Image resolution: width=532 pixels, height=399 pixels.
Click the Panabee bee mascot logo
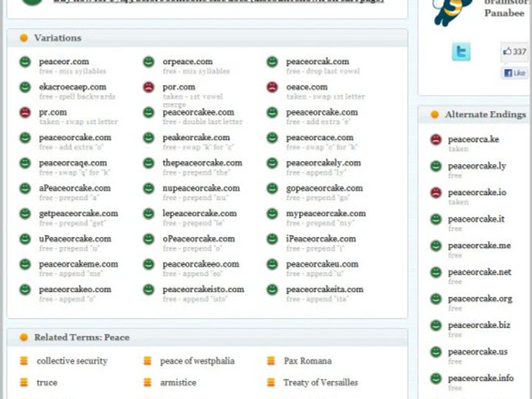pos(453,12)
